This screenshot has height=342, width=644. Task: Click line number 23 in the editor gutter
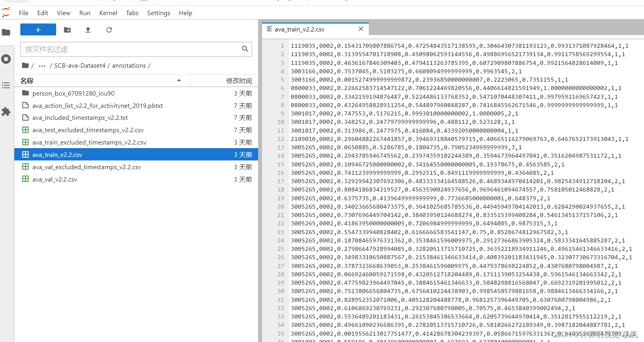(281, 232)
